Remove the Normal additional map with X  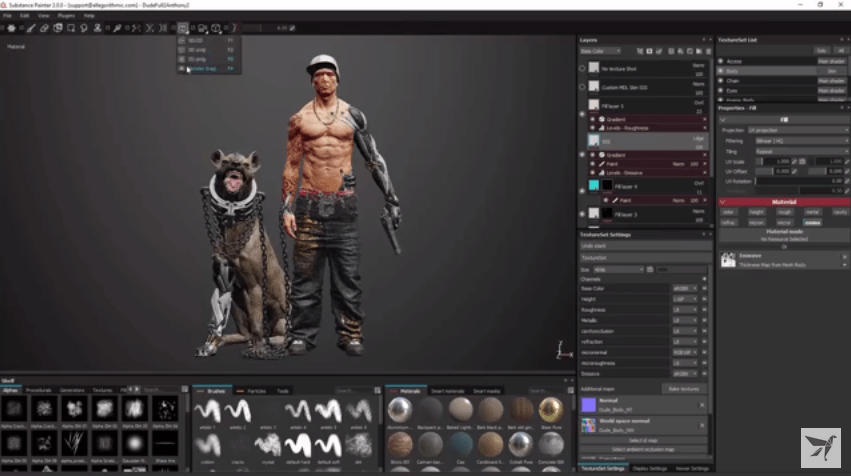(702, 405)
